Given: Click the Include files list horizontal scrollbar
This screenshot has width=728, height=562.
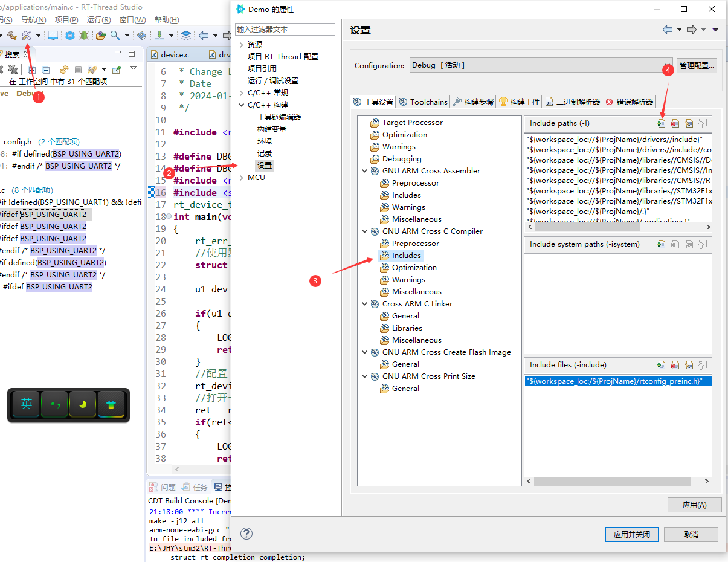Looking at the screenshot, I should tap(611, 481).
